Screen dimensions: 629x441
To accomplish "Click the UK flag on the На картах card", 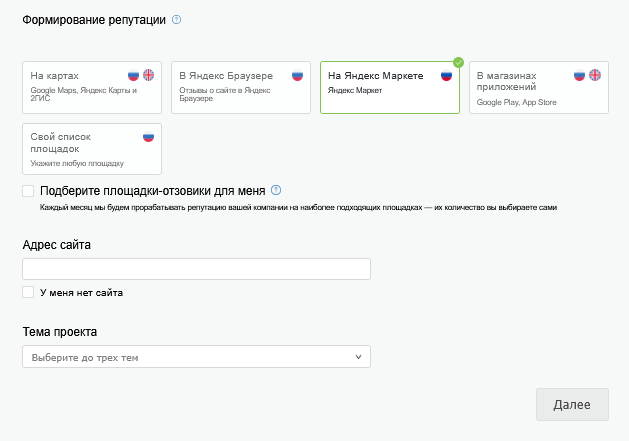I will (x=148, y=75).
